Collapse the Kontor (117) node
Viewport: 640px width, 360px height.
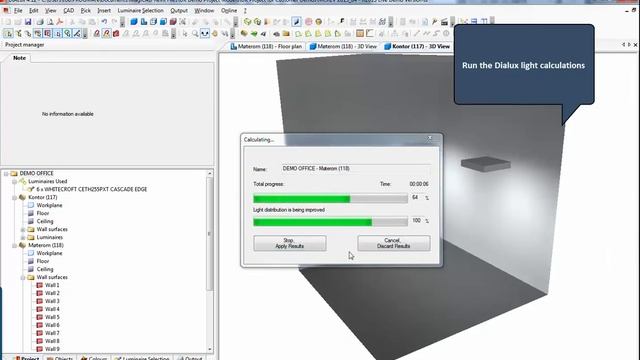[15, 198]
